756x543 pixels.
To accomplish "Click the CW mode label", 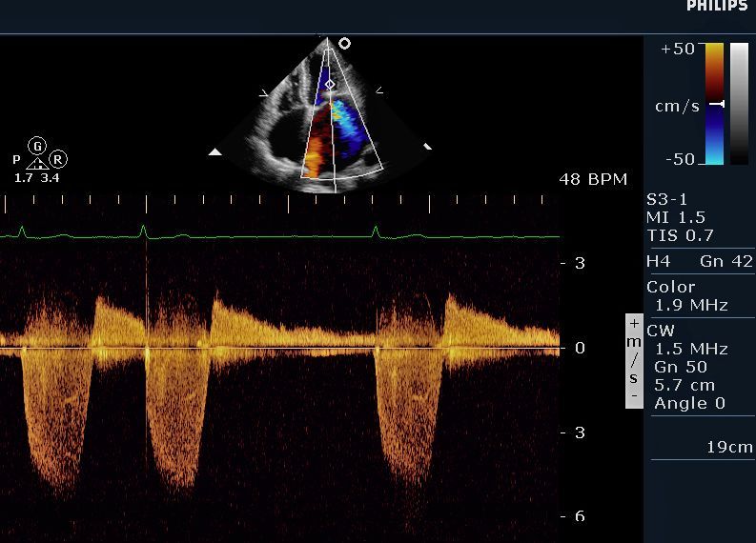I will coord(661,332).
